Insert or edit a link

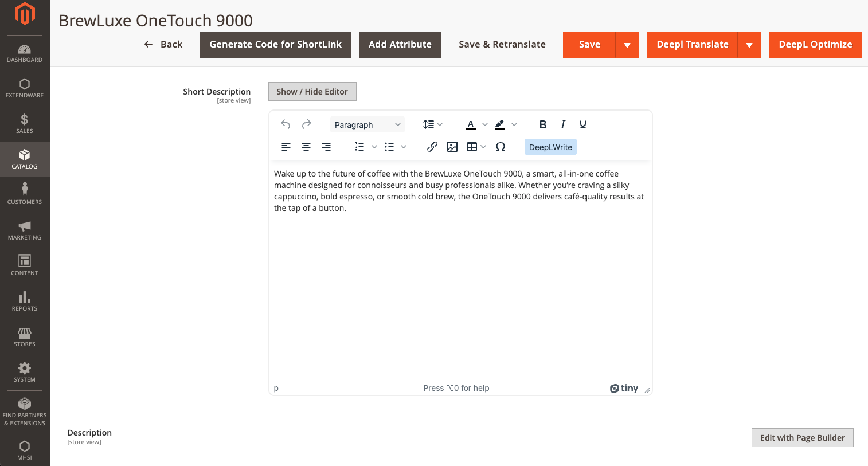pos(432,147)
